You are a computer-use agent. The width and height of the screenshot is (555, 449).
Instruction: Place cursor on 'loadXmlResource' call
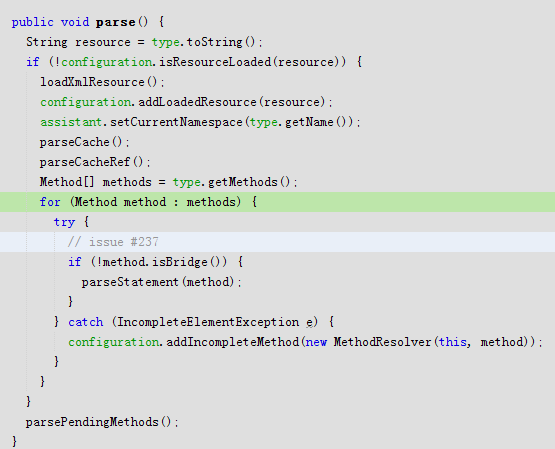coord(92,82)
